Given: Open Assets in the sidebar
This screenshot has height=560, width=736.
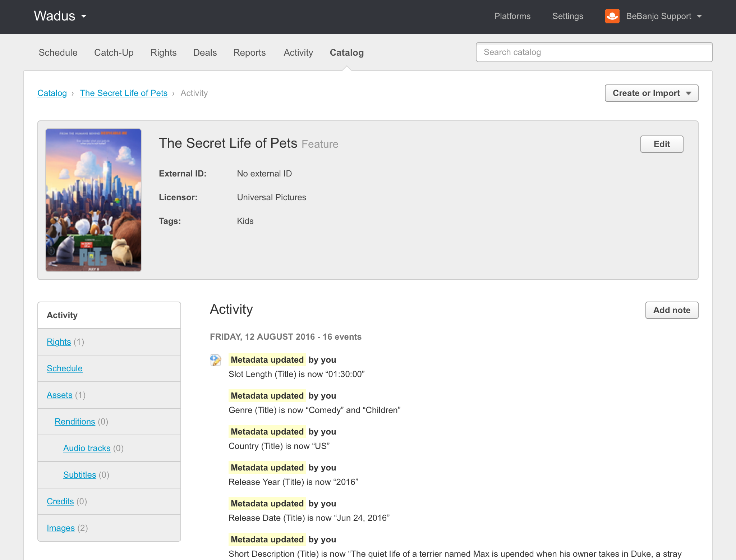Looking at the screenshot, I should click(59, 395).
